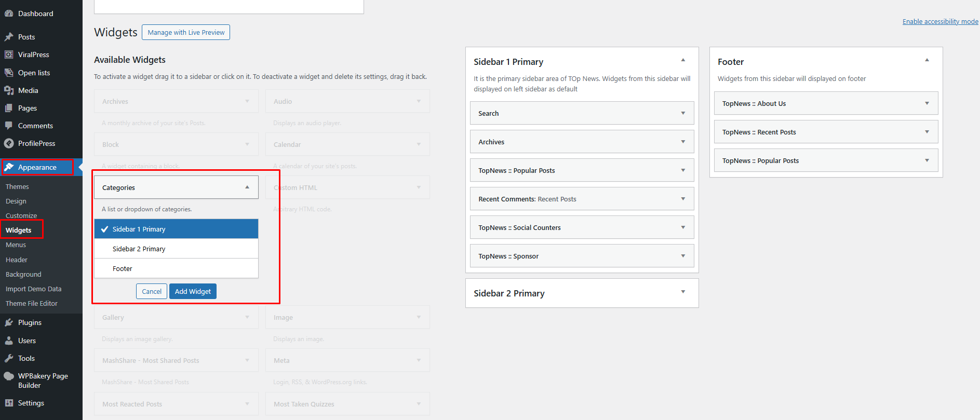Open the Header submenu item
The width and height of the screenshot is (980, 420).
click(x=17, y=260)
